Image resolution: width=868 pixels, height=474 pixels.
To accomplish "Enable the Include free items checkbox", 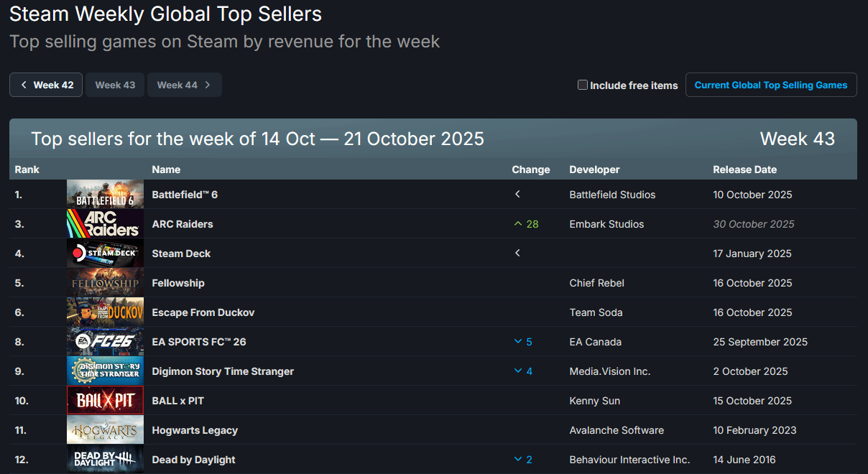I will (583, 85).
